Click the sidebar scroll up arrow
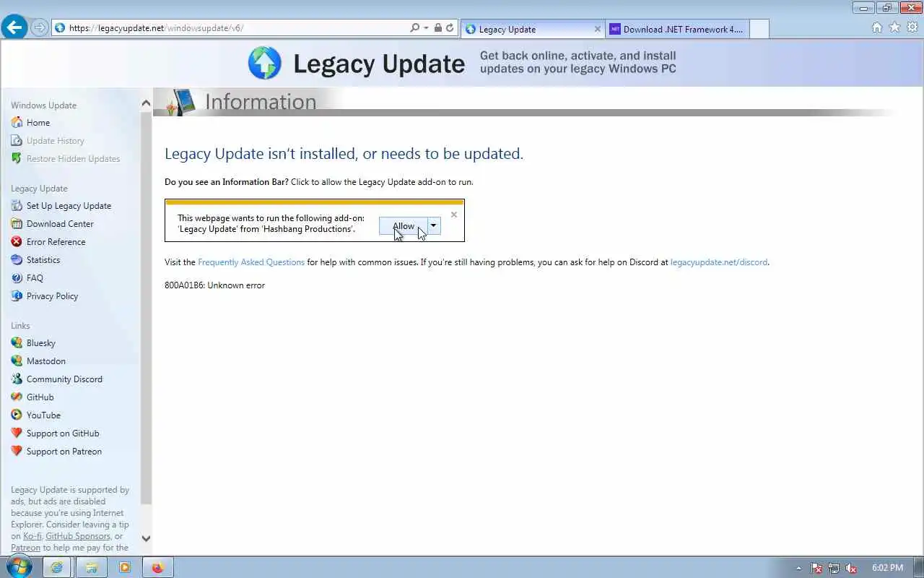This screenshot has height=578, width=924. pos(146,103)
